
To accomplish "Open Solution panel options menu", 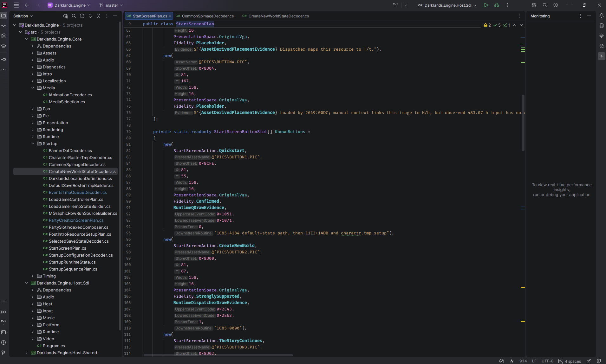I will pos(107,16).
